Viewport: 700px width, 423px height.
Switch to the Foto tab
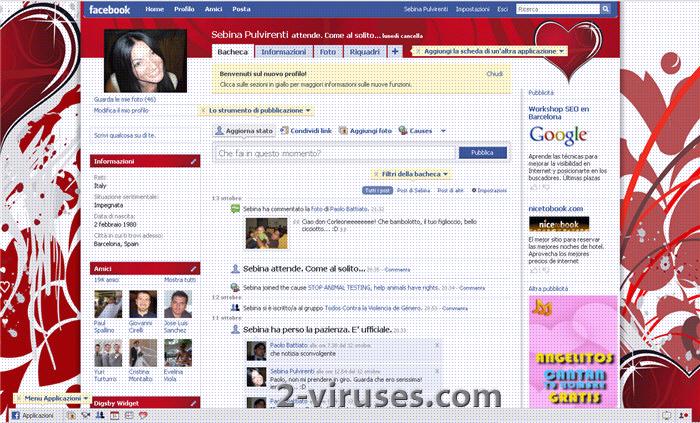328,52
